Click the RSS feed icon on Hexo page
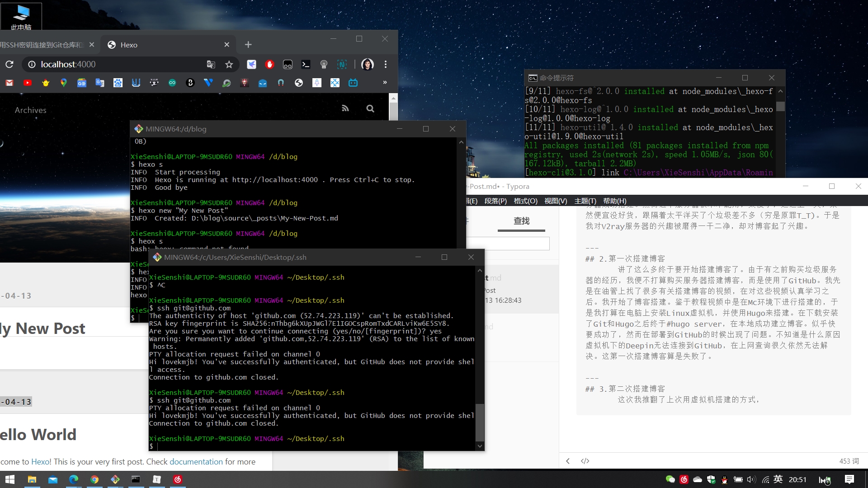Screen dimensions: 868x488 [345, 108]
